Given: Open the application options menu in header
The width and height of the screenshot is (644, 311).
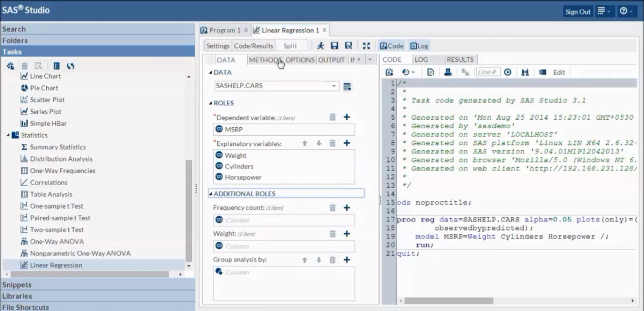Looking at the screenshot, I should 604,11.
